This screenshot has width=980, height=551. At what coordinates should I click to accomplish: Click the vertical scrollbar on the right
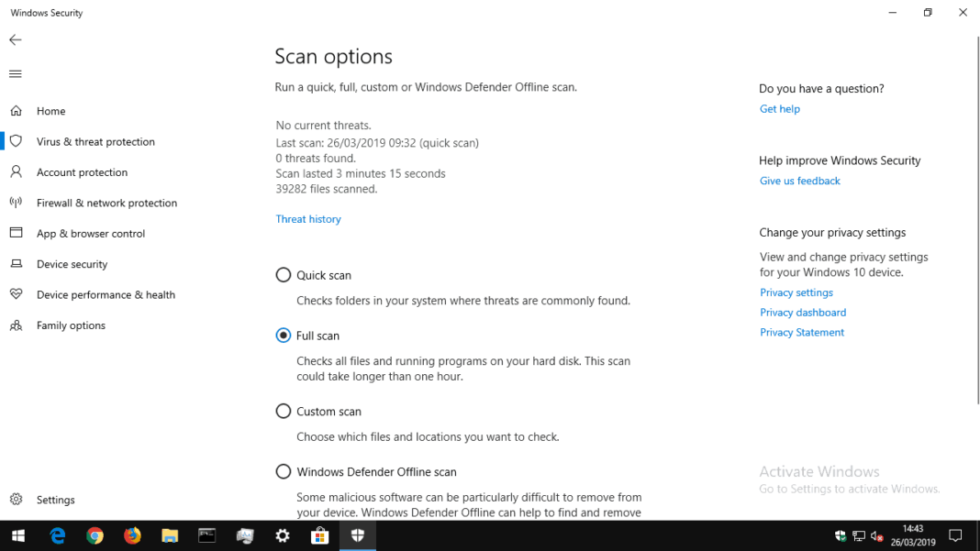pyautogui.click(x=976, y=220)
